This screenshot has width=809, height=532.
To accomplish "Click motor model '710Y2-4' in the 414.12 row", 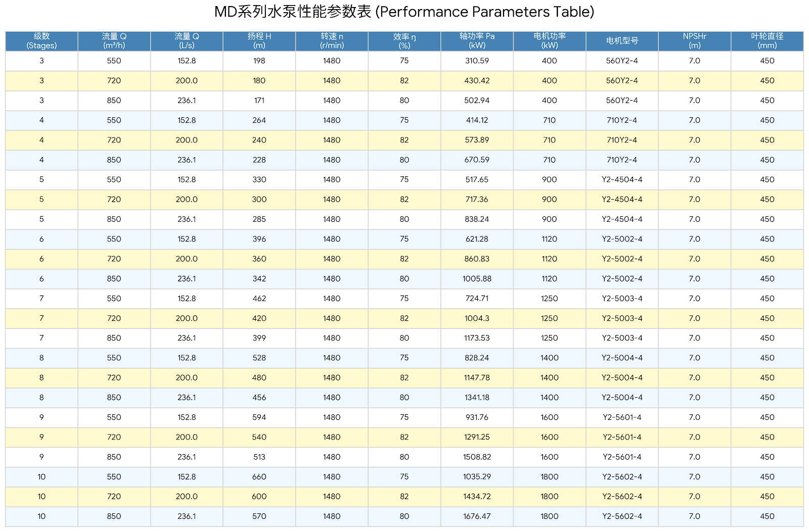I will tap(622, 120).
